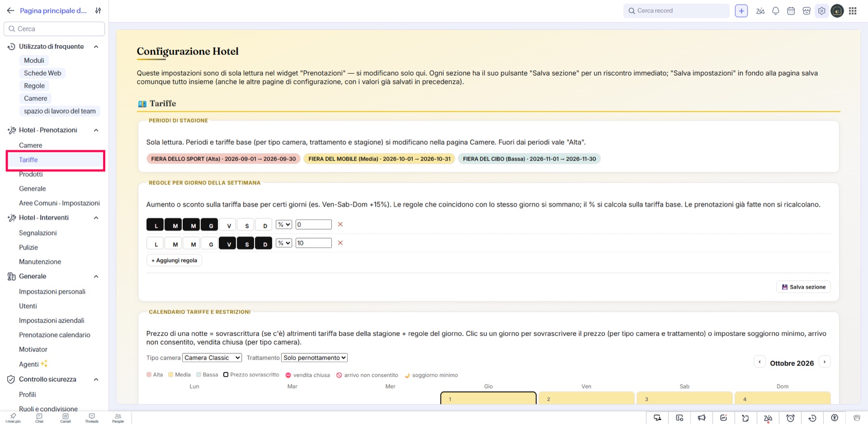Open the apps grid launcher

click(853, 11)
